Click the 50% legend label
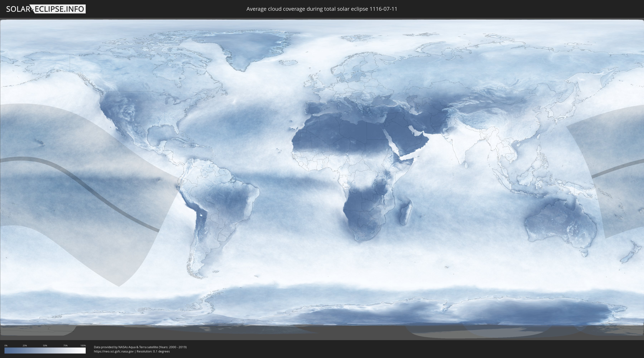Image resolution: width=644 pixels, height=358 pixels. (x=45, y=345)
